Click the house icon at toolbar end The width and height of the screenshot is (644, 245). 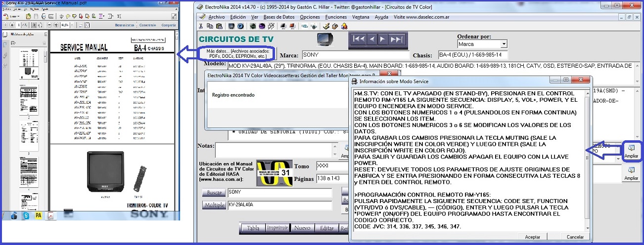(x=344, y=26)
